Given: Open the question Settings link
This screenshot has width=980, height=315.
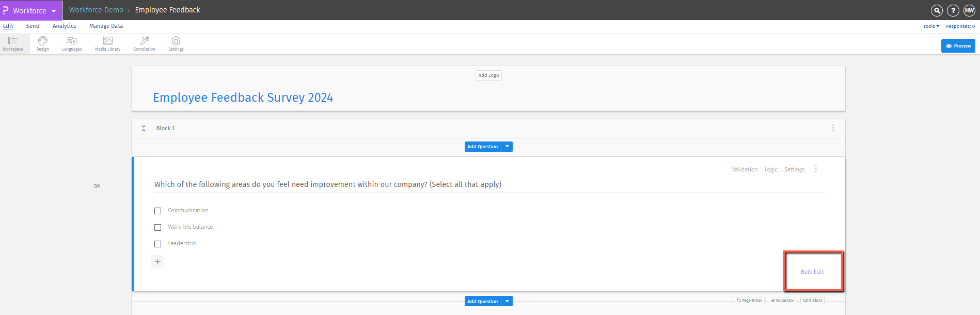Looking at the screenshot, I should (x=794, y=169).
